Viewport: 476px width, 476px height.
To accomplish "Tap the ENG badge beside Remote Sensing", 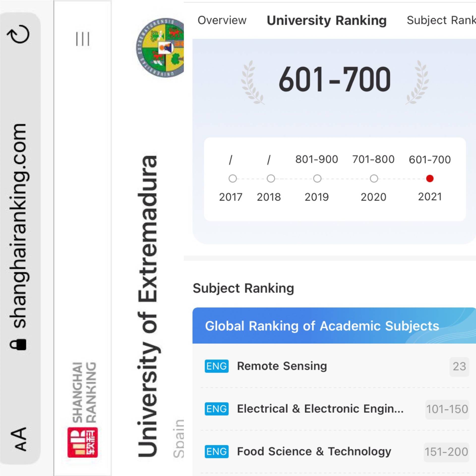I will tap(217, 366).
